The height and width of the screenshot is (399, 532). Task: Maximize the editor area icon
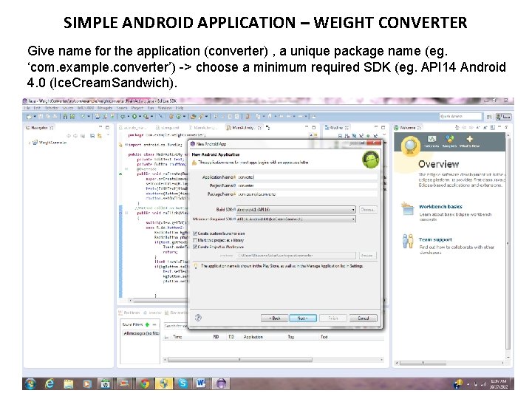pos(313,127)
